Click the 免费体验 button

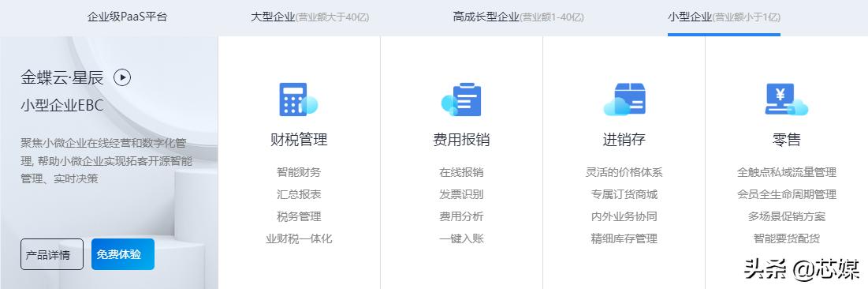pos(123,254)
